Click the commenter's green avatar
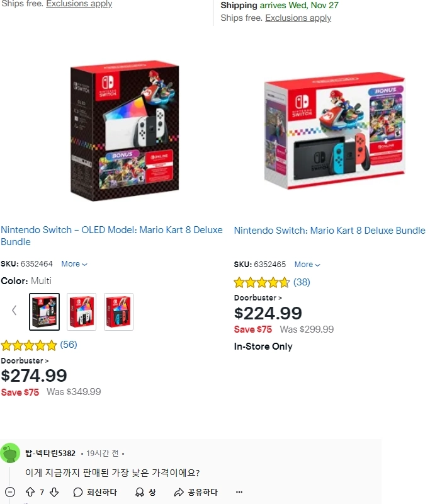430x504 pixels. coord(10,452)
